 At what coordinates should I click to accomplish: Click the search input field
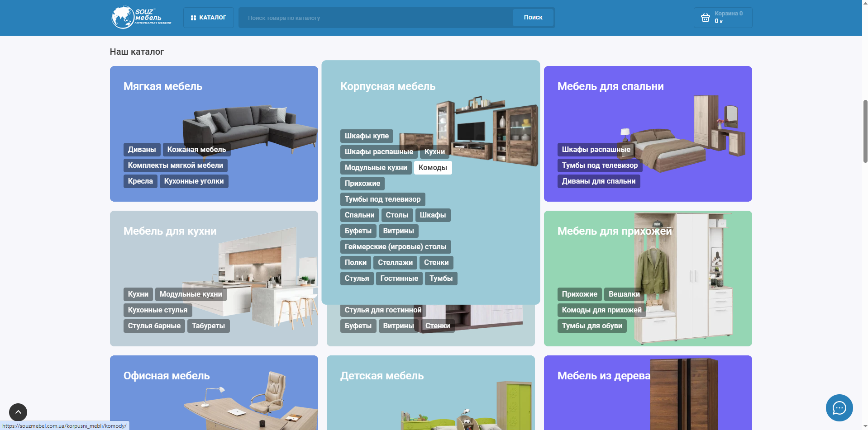tap(376, 18)
